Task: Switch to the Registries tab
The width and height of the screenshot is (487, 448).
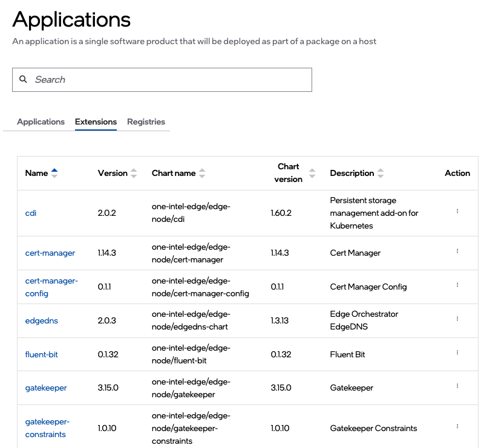Action: [146, 122]
